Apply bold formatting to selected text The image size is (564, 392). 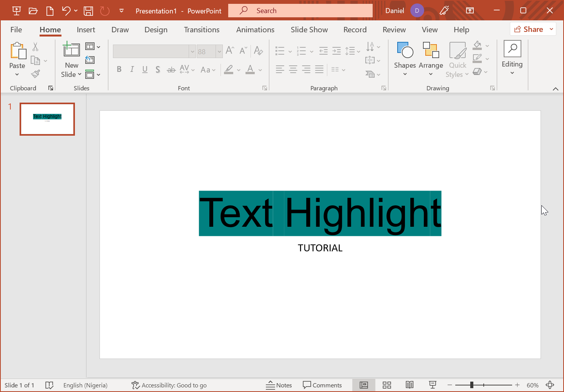[119, 69]
